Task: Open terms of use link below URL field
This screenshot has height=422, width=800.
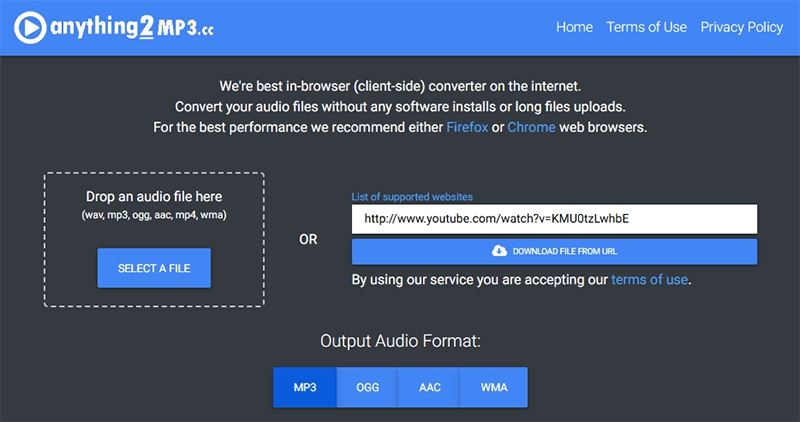Action: [649, 280]
